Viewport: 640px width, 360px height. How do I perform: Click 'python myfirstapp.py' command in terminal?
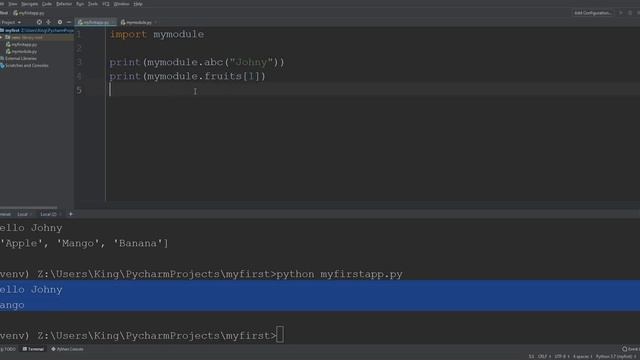340,274
